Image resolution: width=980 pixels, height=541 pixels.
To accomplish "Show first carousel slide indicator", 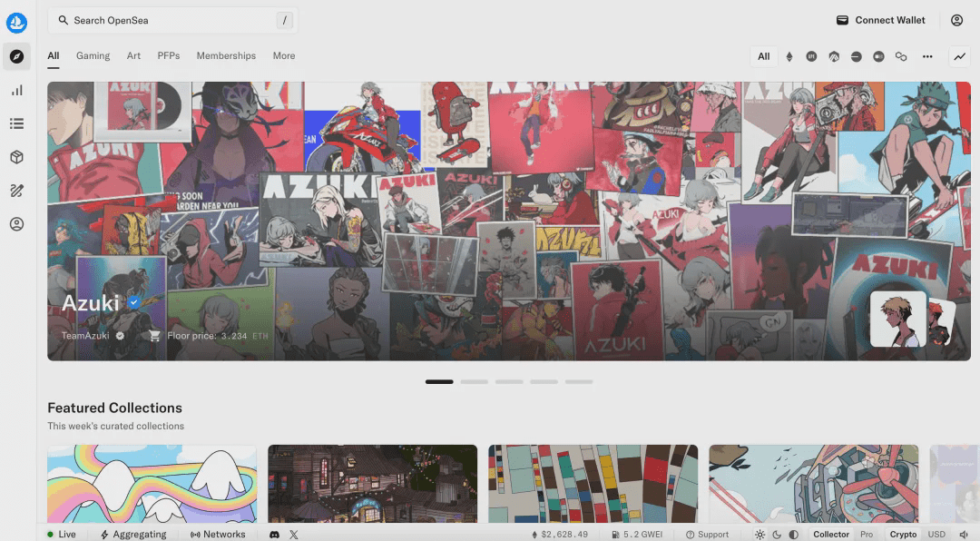I will (x=439, y=381).
